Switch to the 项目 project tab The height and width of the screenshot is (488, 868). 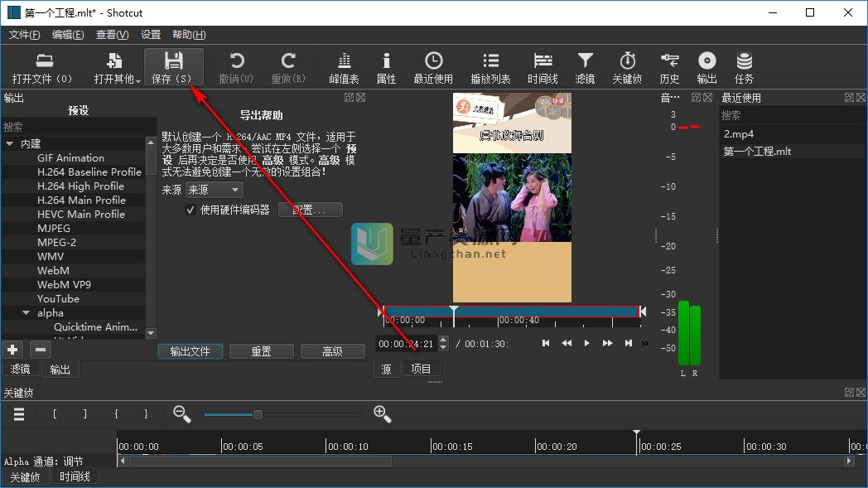pyautogui.click(x=421, y=369)
